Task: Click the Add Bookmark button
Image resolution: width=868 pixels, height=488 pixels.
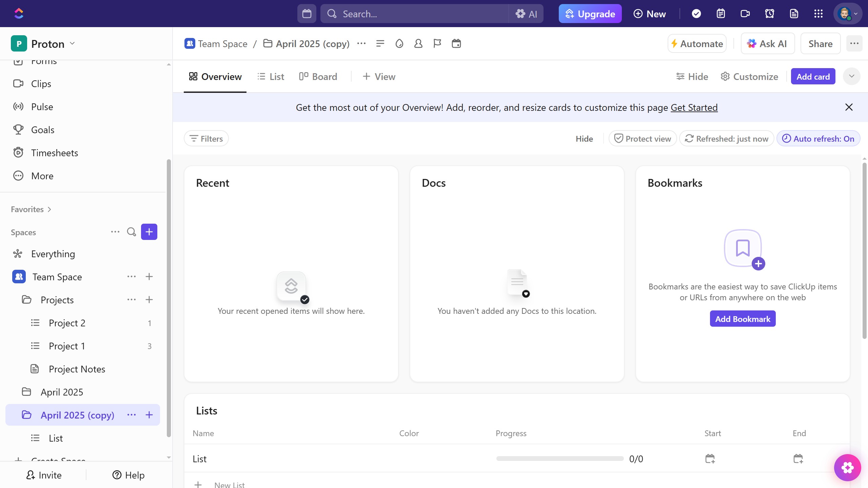Action: (743, 319)
